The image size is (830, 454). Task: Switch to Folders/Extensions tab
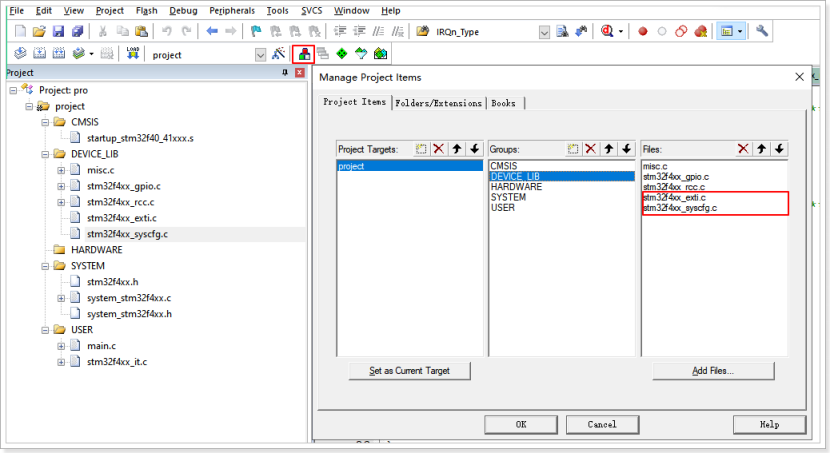coord(439,103)
